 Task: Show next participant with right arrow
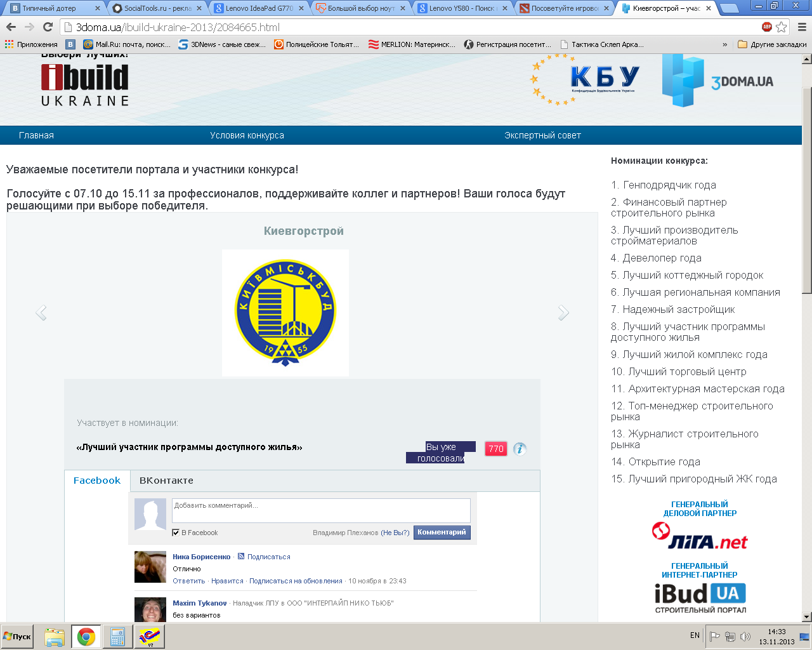[x=563, y=312]
